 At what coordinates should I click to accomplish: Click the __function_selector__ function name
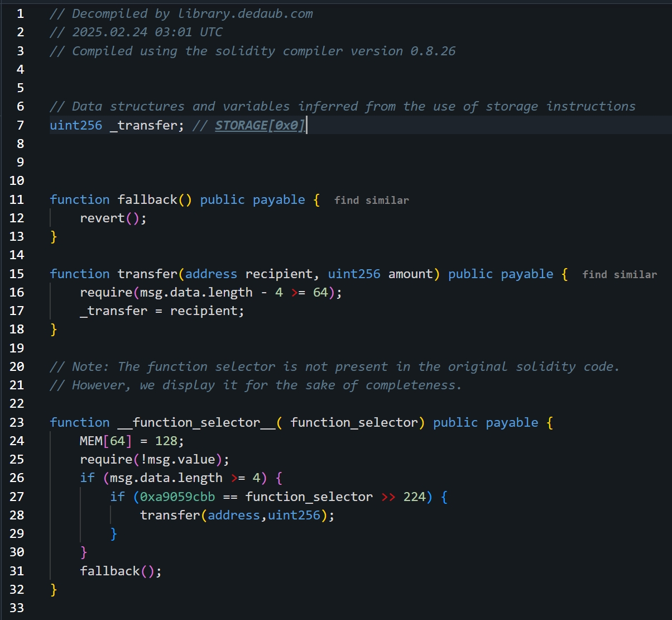[x=196, y=422]
